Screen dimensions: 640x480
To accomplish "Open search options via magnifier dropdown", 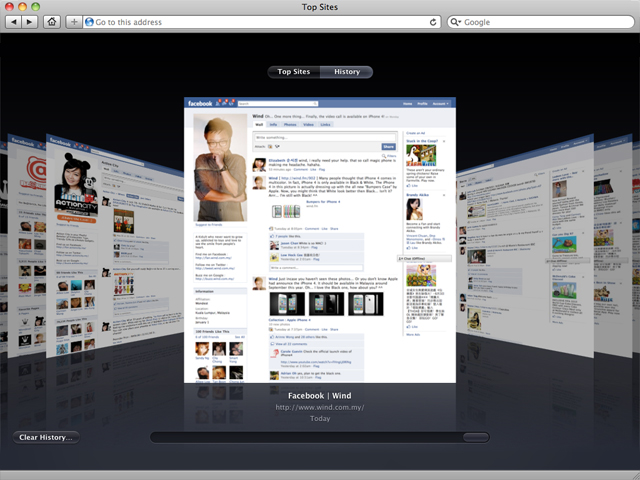I will point(455,22).
